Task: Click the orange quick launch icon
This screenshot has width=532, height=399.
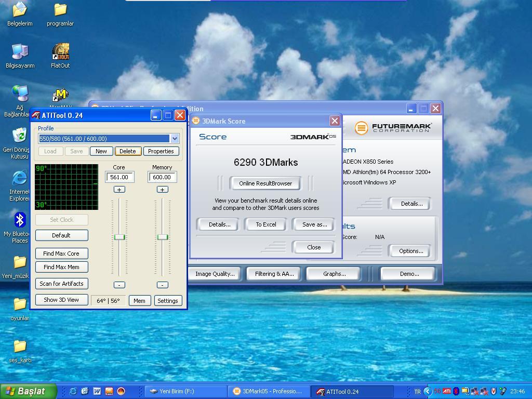Action: point(109,391)
